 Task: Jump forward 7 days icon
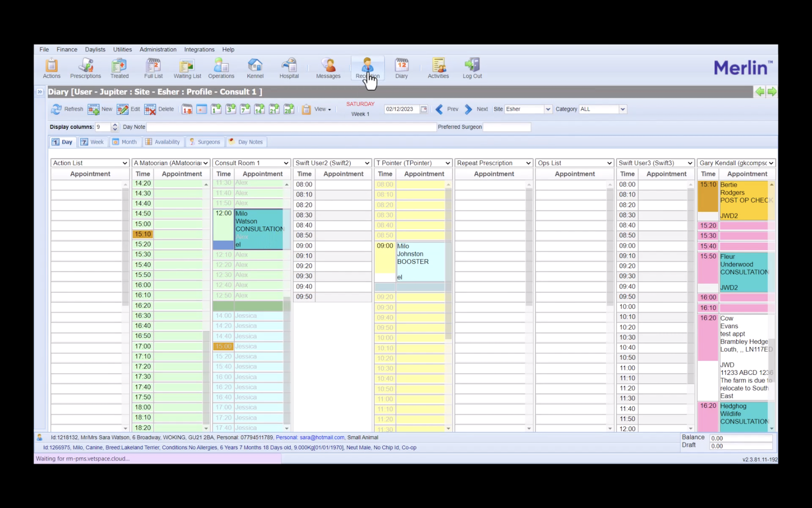click(245, 109)
